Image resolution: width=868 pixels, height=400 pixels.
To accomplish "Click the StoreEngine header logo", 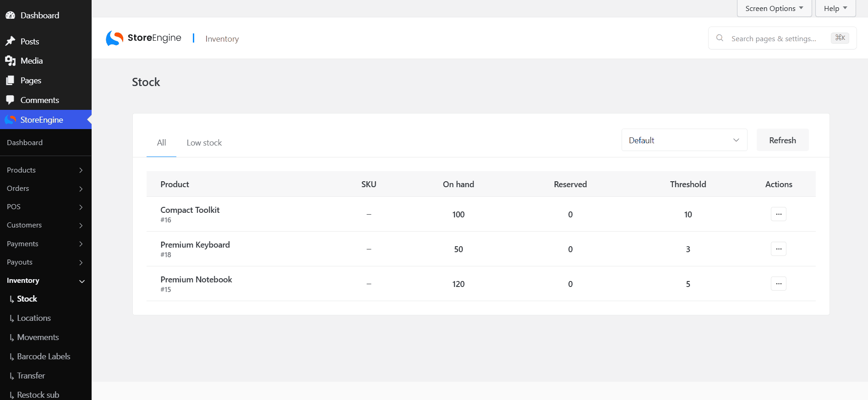I will [143, 38].
